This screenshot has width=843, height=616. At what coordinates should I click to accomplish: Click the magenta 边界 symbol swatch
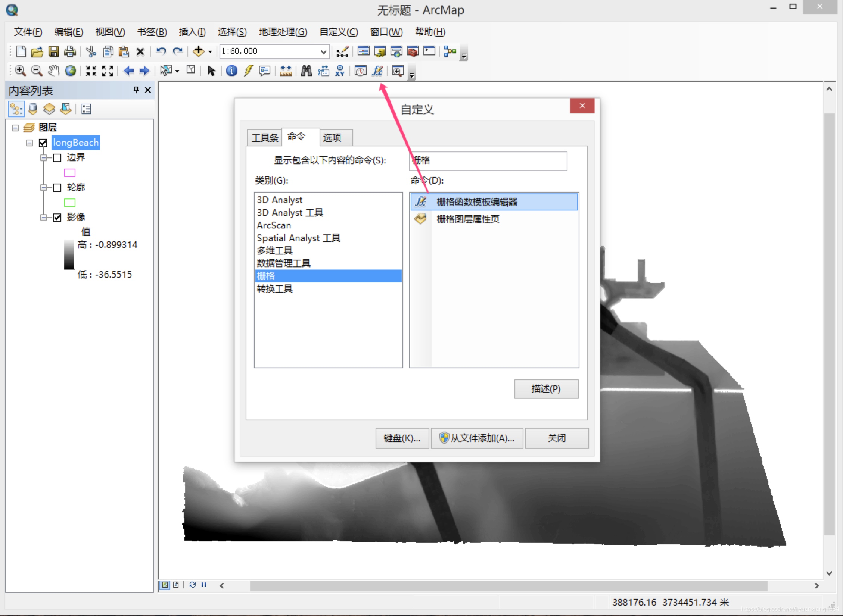tap(70, 173)
